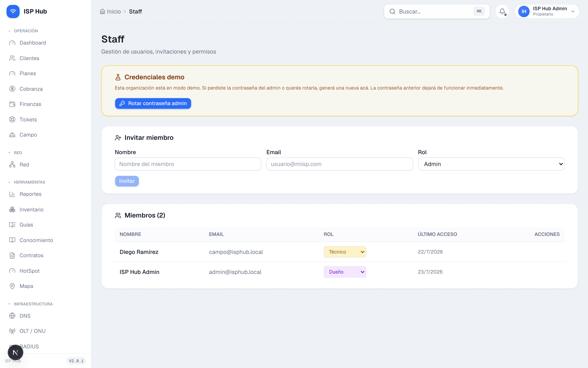This screenshot has height=368, width=588.
Task: Click the Guías book icon
Action: (12, 225)
